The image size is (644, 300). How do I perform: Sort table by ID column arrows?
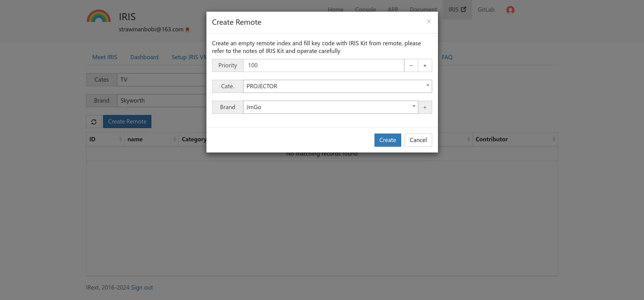(120, 139)
